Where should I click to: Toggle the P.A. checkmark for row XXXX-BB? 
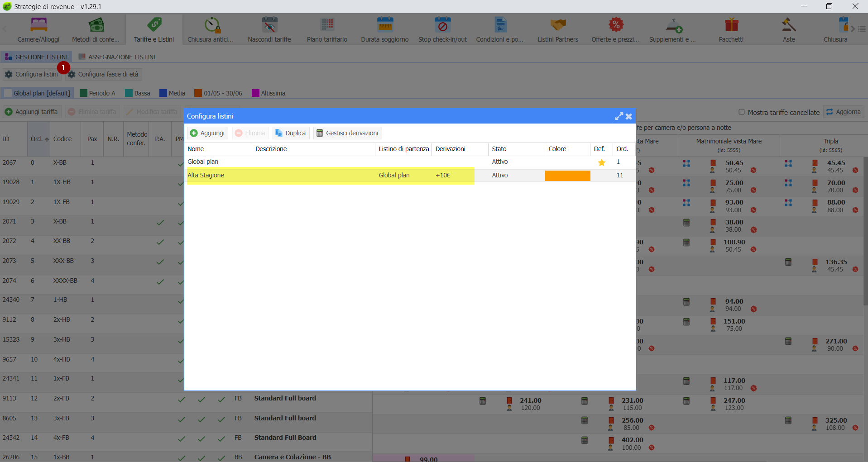pyautogui.click(x=160, y=282)
